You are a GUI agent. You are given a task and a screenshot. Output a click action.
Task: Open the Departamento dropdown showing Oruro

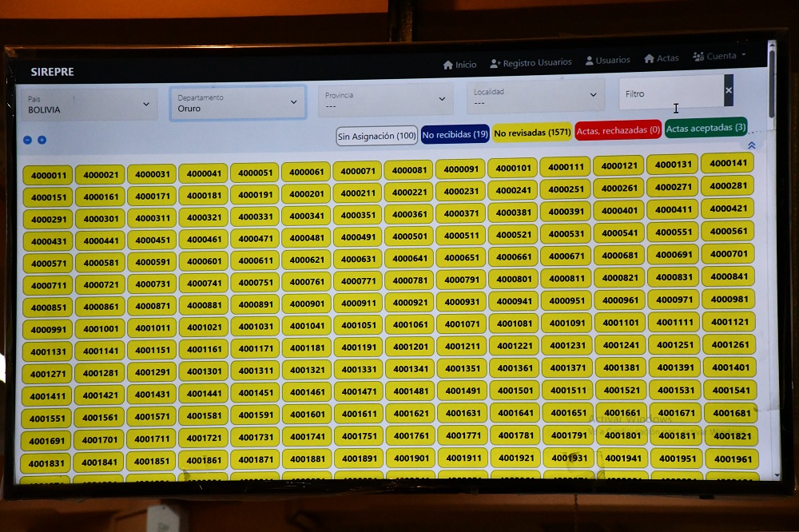237,103
